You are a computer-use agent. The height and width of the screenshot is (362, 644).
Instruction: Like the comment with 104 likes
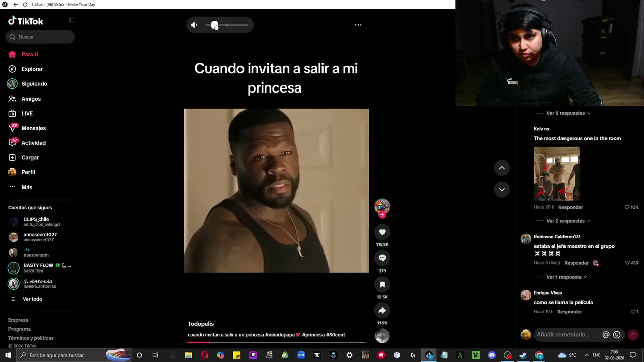pos(627,207)
